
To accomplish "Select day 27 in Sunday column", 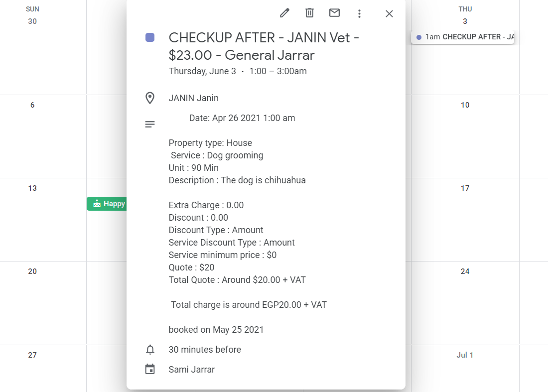I will (x=32, y=355).
